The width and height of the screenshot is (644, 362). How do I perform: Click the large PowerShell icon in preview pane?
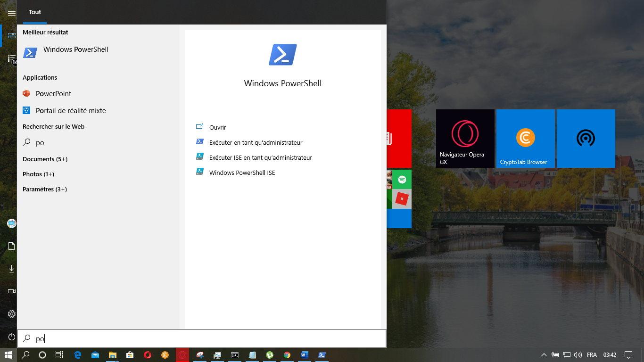coord(283,54)
